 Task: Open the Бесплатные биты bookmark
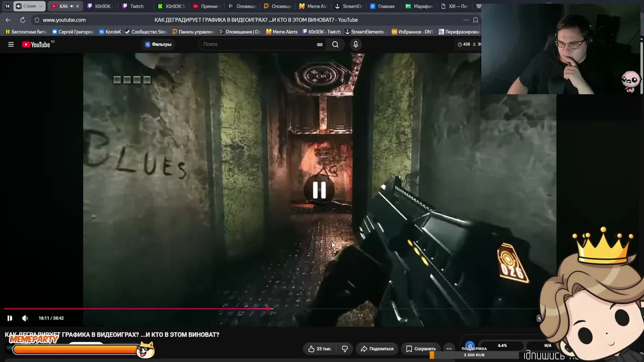point(26,32)
